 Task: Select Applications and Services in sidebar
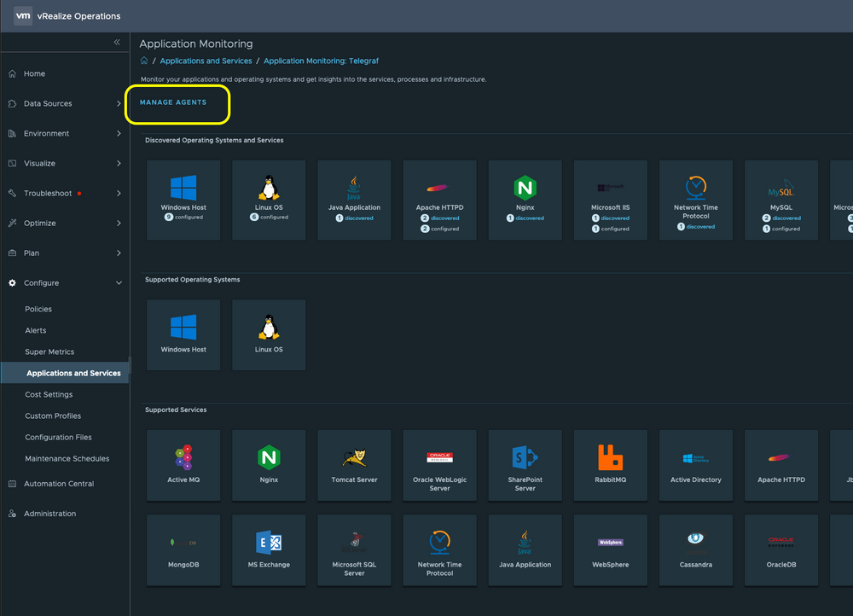65,374
